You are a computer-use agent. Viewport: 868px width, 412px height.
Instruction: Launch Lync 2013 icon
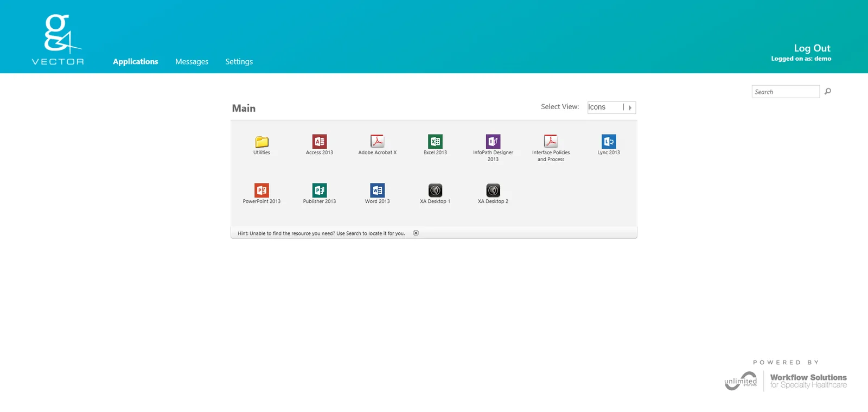click(x=609, y=142)
